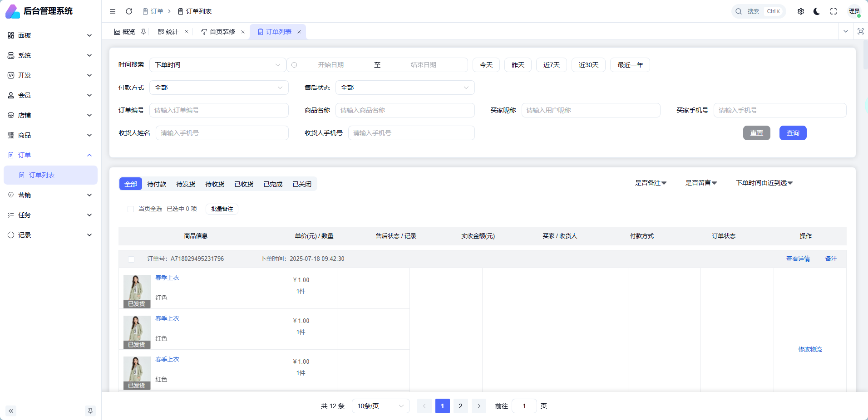Image resolution: width=868 pixels, height=420 pixels.
Task: Open 查看详情 for the first order
Action: coord(798,259)
